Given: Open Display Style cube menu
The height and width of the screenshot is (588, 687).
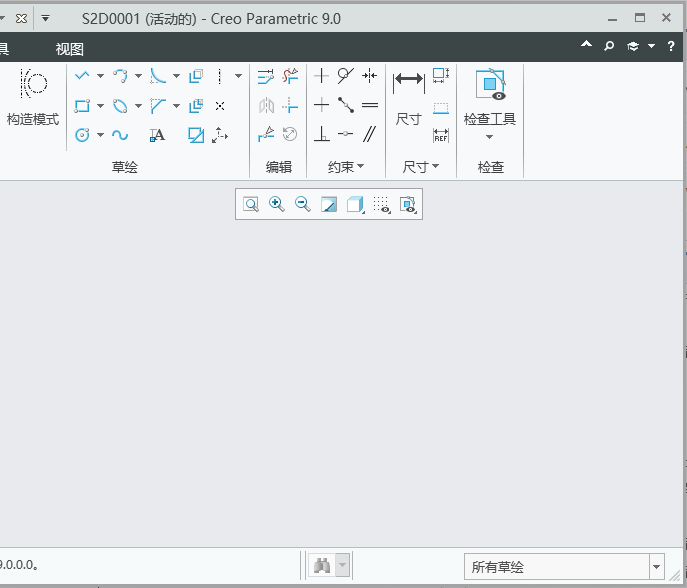Looking at the screenshot, I should click(355, 205).
